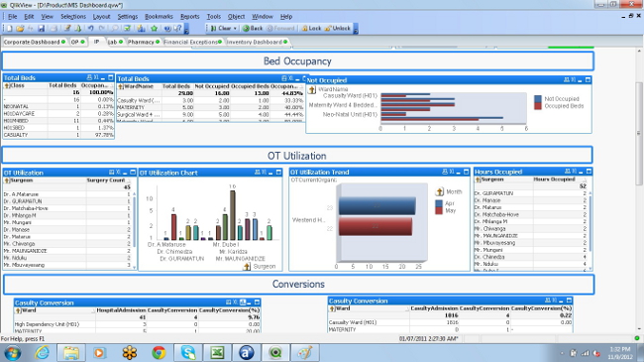
Task: Open the Windows Start button
Action: click(x=12, y=353)
